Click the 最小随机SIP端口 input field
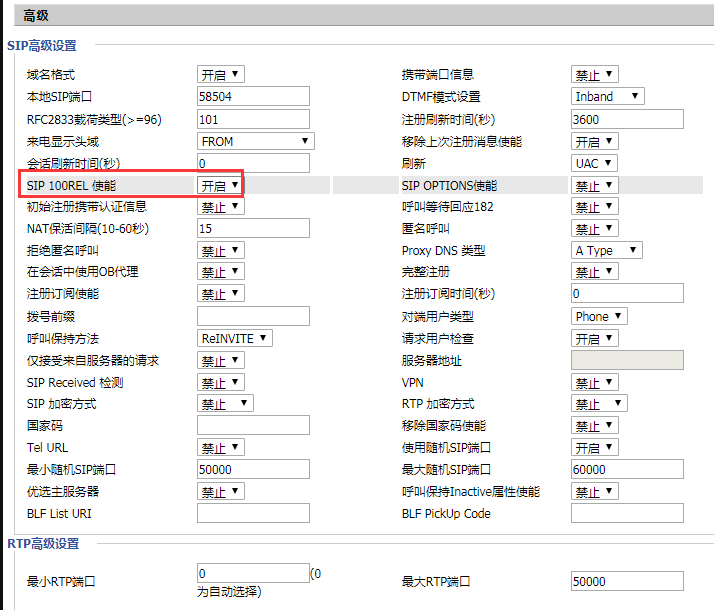The height and width of the screenshot is (610, 714). pos(253,469)
